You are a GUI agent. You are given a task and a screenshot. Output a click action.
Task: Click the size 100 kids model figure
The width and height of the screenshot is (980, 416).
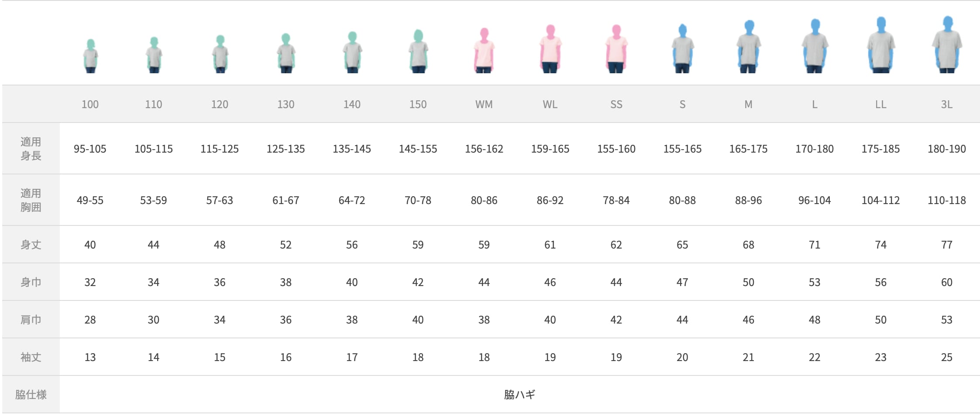coord(90,56)
